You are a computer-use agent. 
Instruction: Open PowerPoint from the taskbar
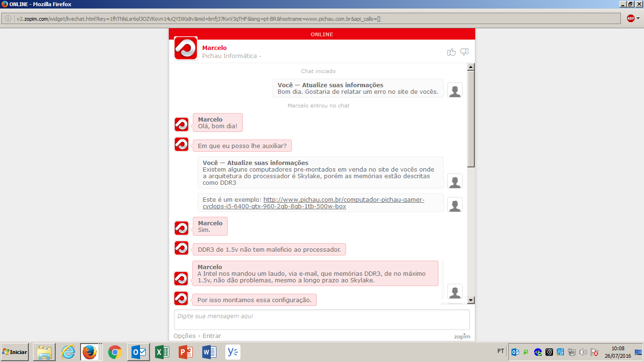coord(186,352)
